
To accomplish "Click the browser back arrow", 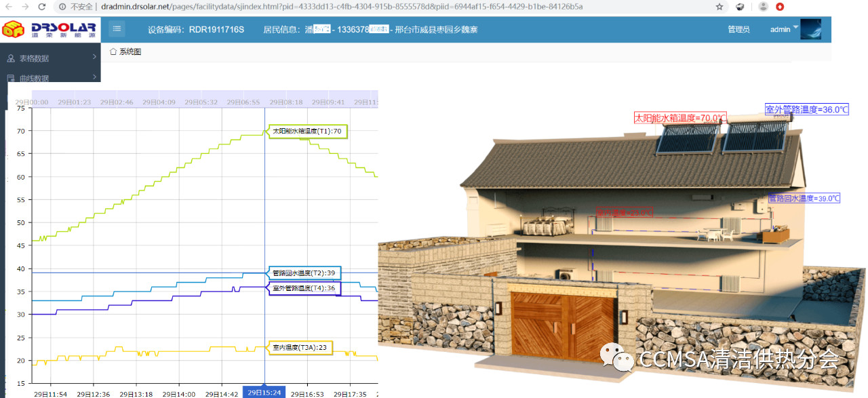I will pyautogui.click(x=8, y=7).
